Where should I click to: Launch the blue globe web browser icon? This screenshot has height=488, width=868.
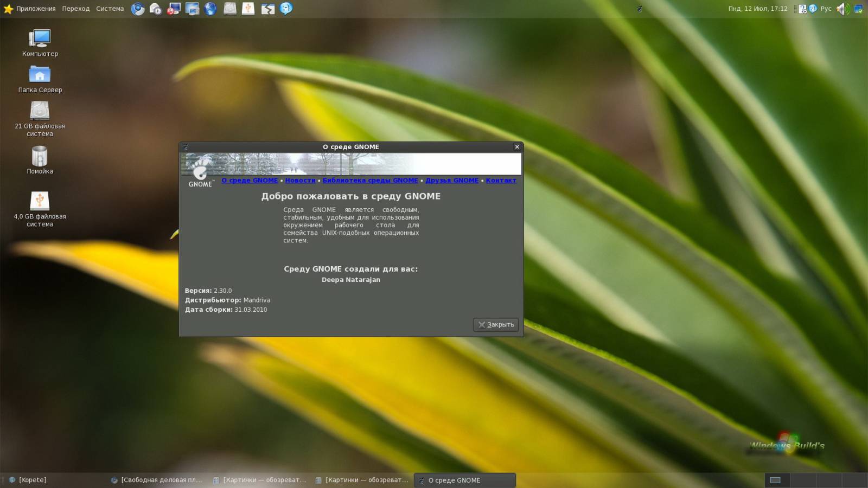point(210,9)
